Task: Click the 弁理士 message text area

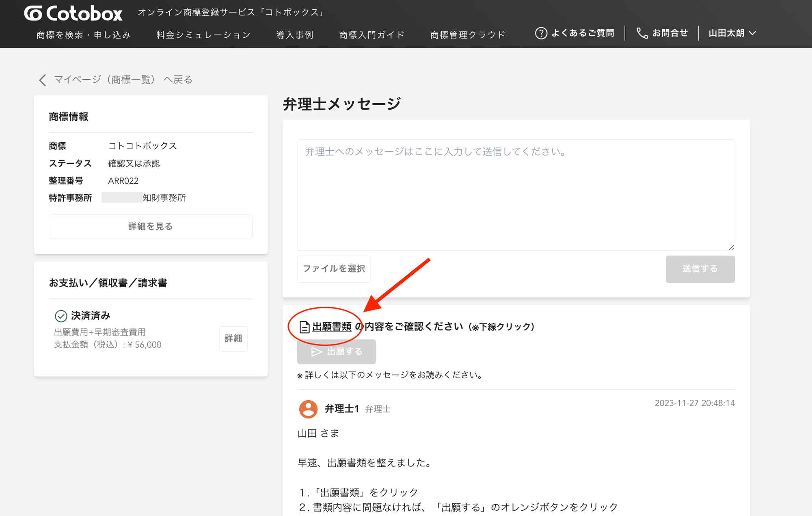Action: (x=516, y=195)
